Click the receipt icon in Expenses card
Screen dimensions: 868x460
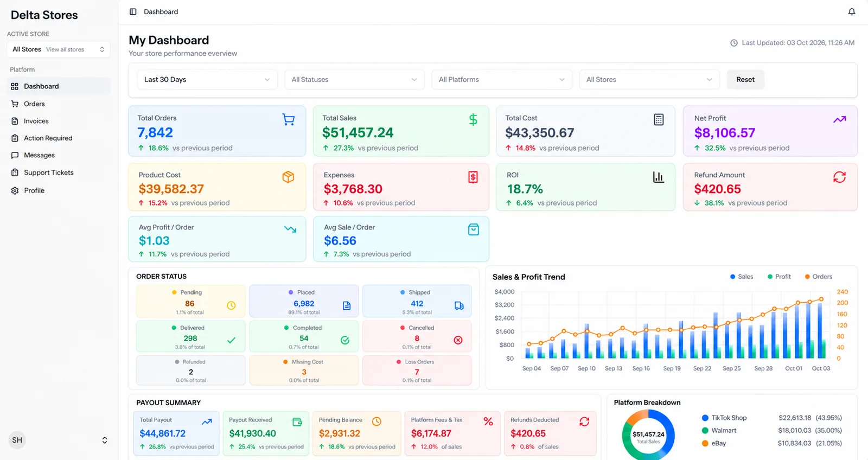point(473,177)
